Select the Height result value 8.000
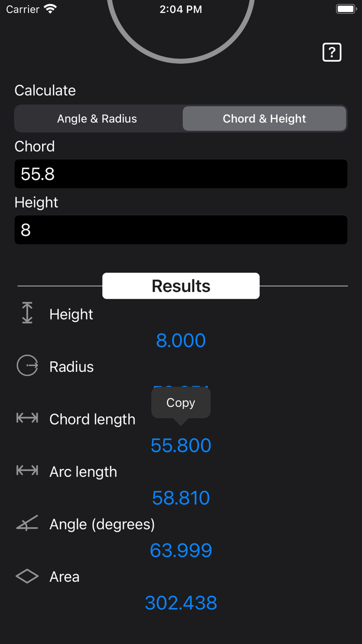The width and height of the screenshot is (362, 644). point(180,340)
